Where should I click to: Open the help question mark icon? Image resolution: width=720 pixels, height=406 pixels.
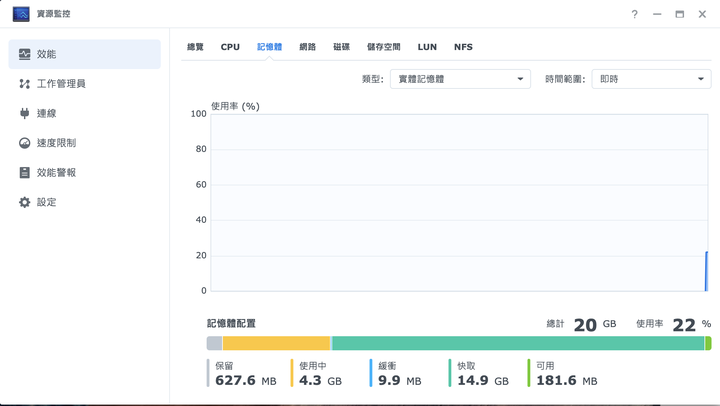click(x=634, y=14)
